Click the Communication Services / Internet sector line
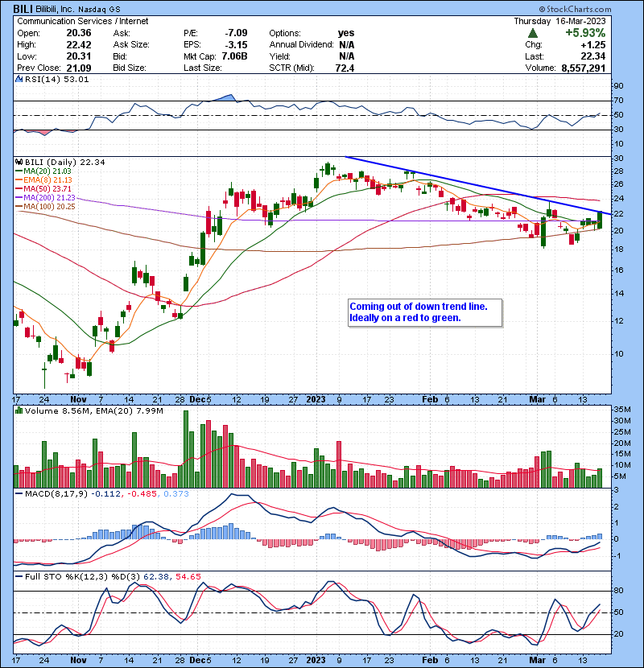 click(83, 21)
